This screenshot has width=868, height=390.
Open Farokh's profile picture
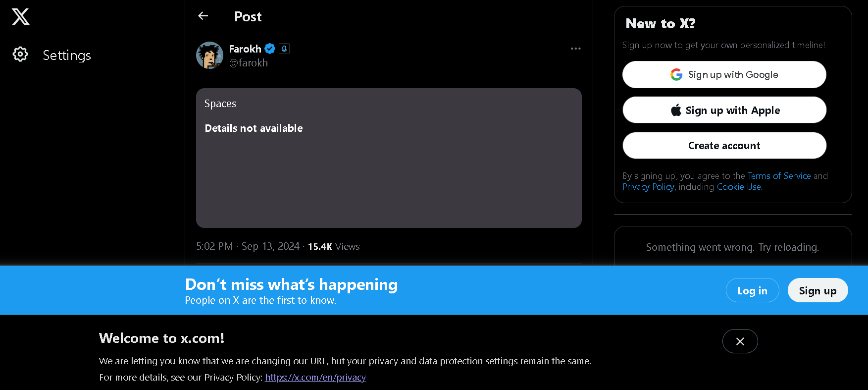point(209,55)
